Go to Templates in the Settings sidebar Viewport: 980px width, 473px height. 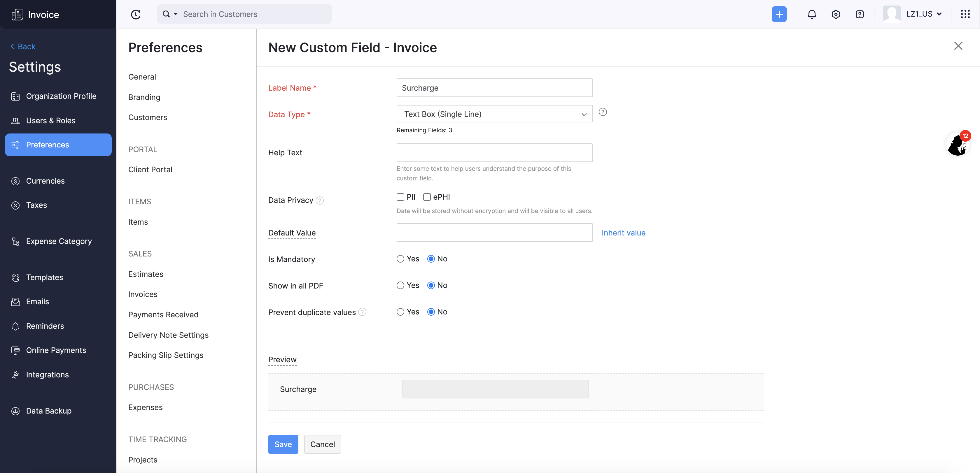(x=45, y=277)
